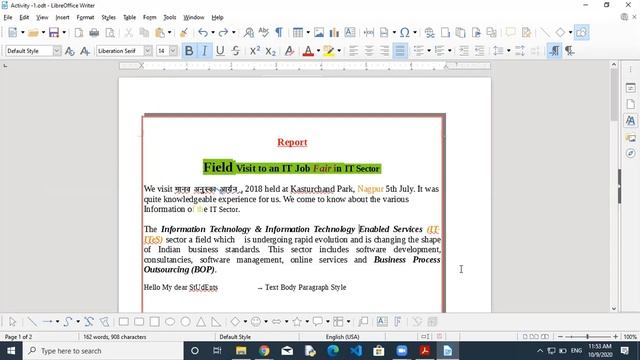Toggle Formatting Marks pilcrow
The height and width of the screenshot is (360, 640).
point(279,33)
